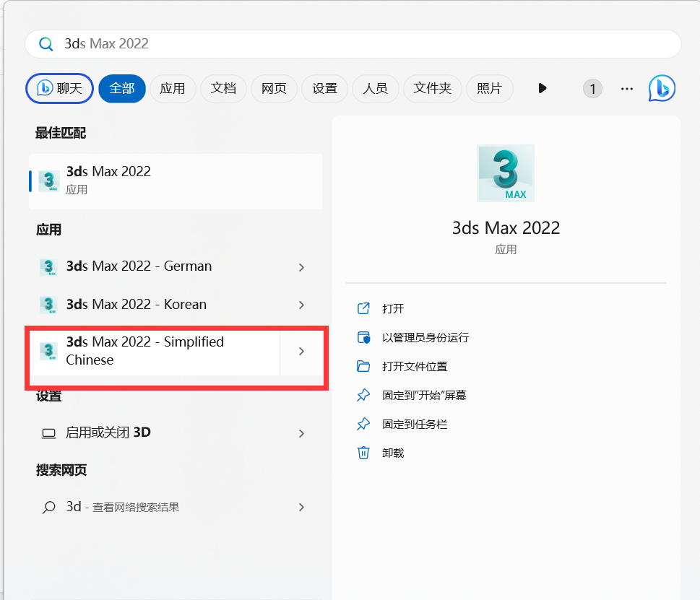
Task: Click the 打开文件位置 folder icon
Action: pos(363,366)
